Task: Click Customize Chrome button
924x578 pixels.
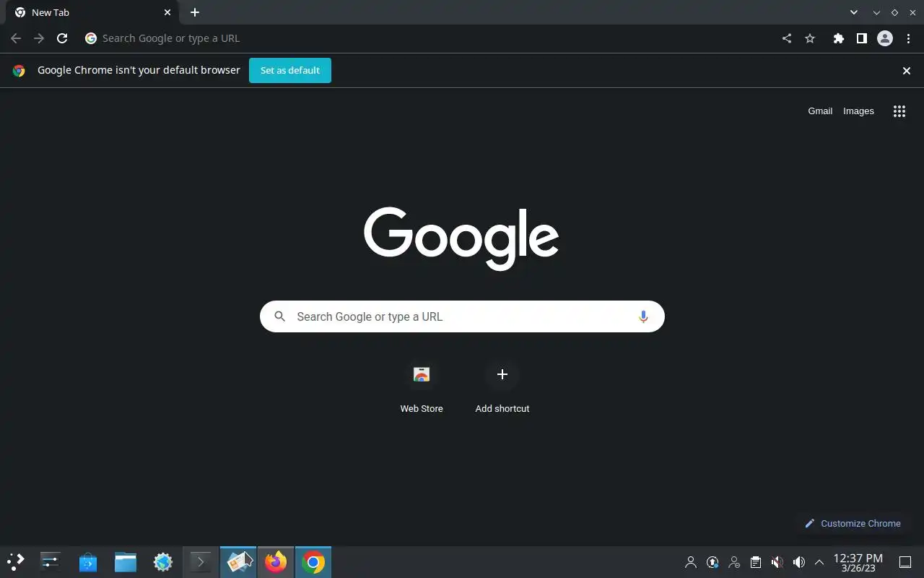Action: (x=853, y=523)
